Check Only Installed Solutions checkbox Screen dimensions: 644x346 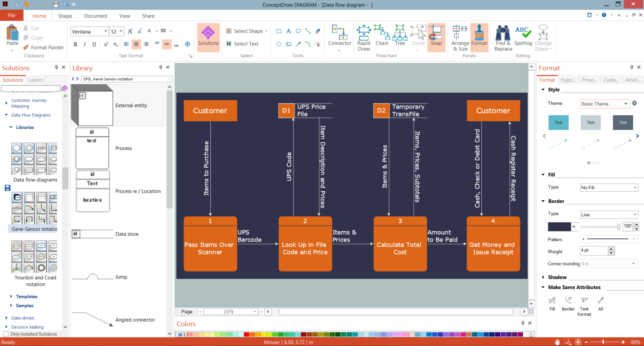click(6, 334)
